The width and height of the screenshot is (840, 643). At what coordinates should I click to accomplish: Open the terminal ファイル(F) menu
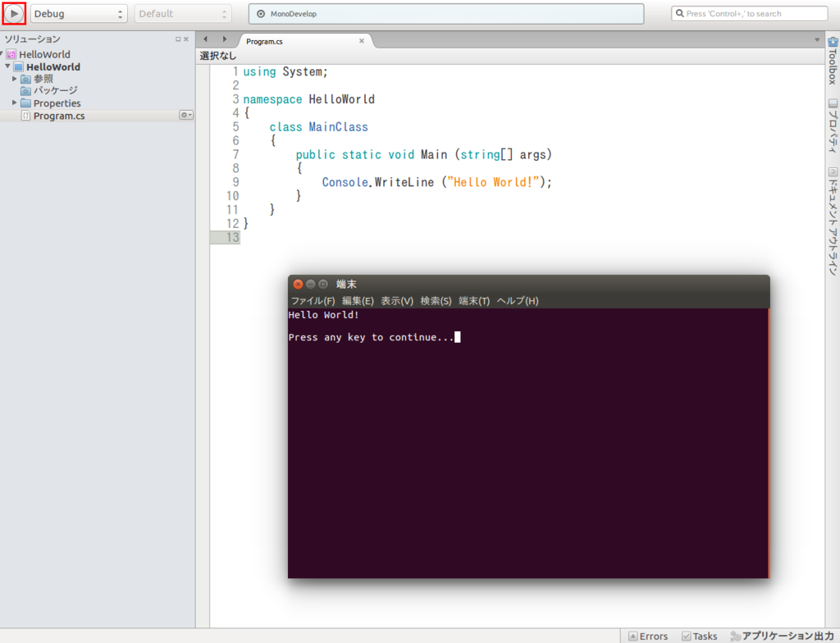(313, 301)
